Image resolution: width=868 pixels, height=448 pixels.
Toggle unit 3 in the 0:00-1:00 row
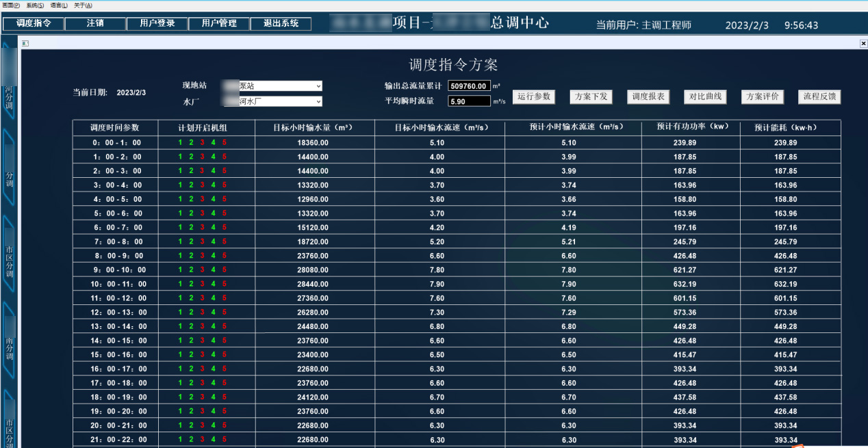[202, 142]
